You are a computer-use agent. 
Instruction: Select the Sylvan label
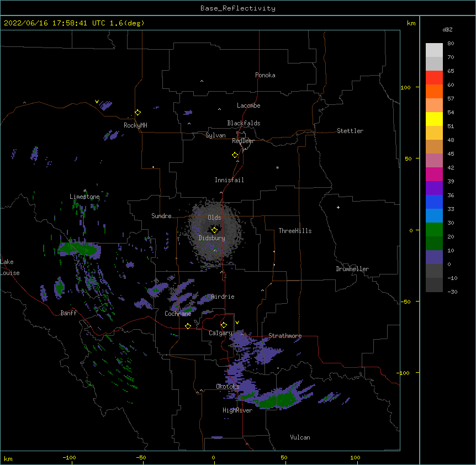(x=215, y=135)
